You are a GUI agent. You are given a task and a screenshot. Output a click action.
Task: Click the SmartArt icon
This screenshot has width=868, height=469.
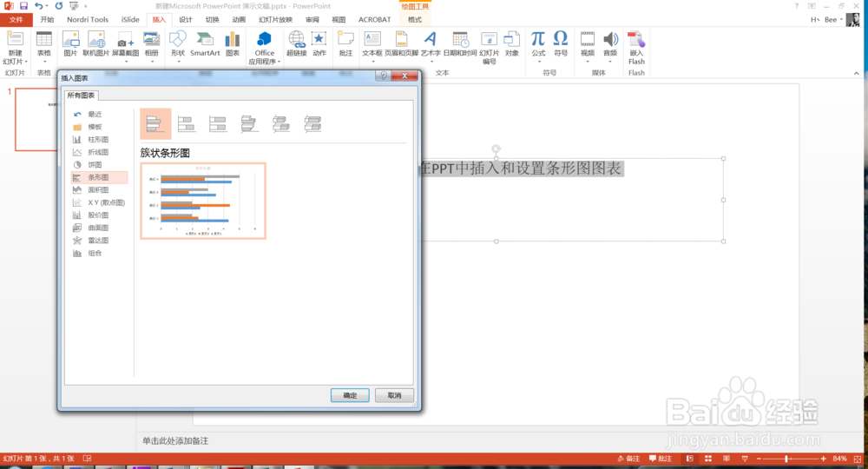click(205, 44)
